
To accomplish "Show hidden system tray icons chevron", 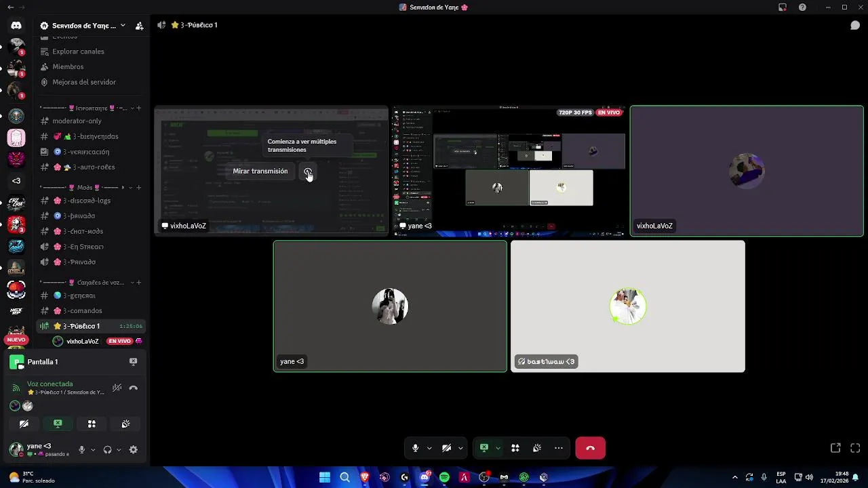I will pyautogui.click(x=735, y=477).
